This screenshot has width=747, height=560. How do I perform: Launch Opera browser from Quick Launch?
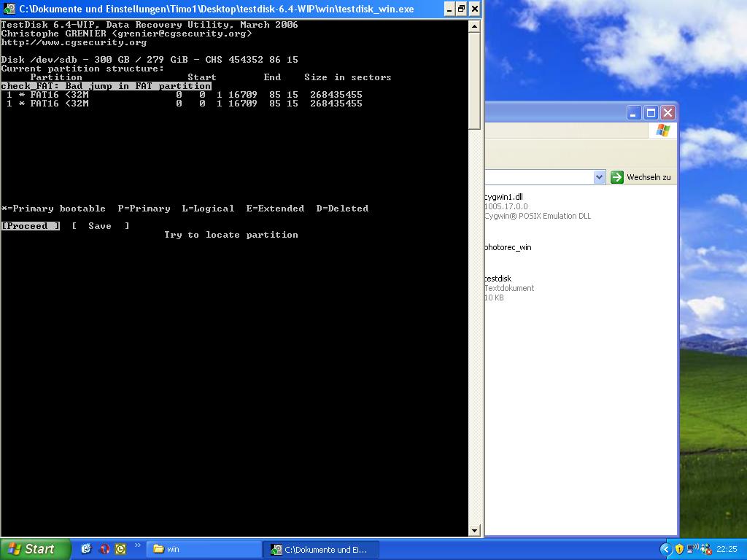pyautogui.click(x=104, y=549)
